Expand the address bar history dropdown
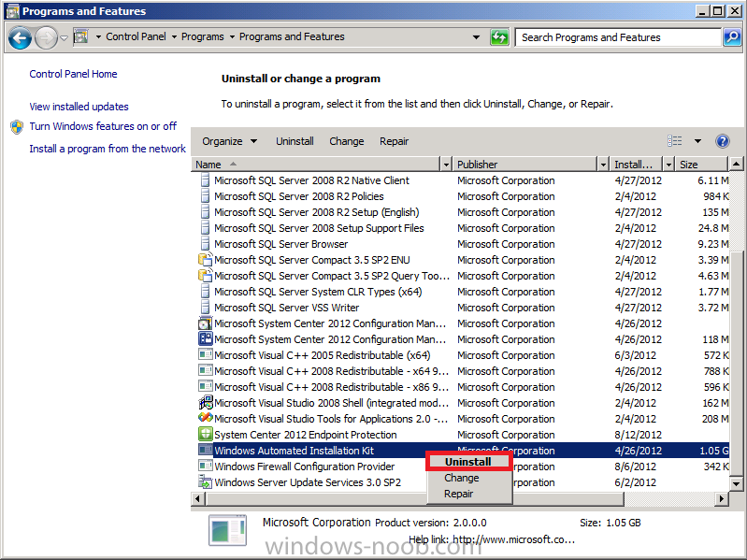This screenshot has height=560, width=747. coord(476,37)
